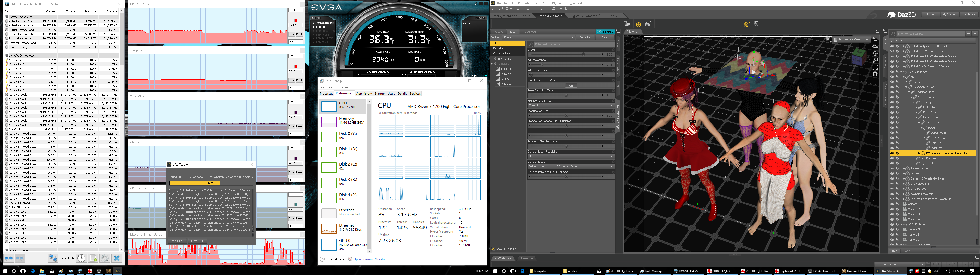Select the pan view icon in viewport
This screenshot has height=275, width=980.
click(x=875, y=53)
